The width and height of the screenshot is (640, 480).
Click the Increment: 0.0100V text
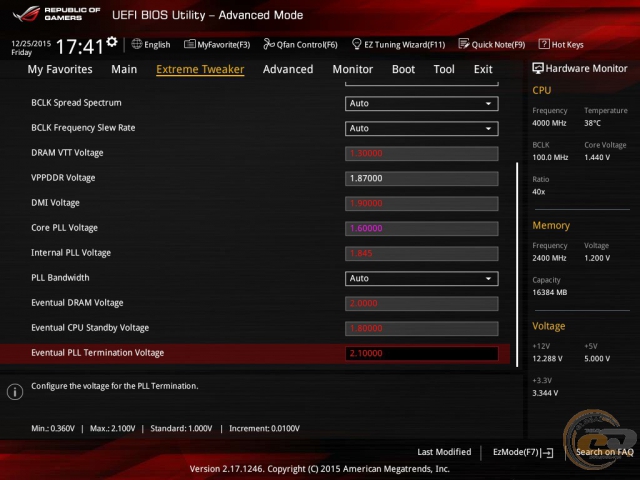click(x=264, y=429)
